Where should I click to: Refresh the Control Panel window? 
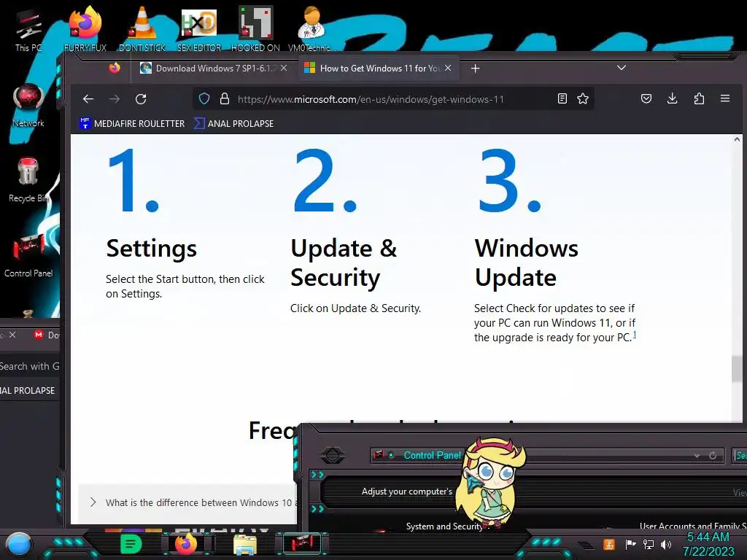click(713, 456)
